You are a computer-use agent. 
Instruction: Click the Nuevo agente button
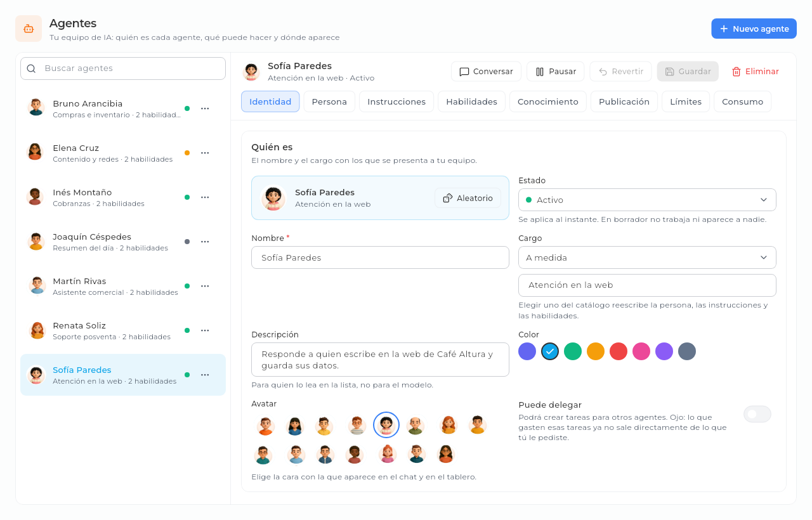[754, 29]
